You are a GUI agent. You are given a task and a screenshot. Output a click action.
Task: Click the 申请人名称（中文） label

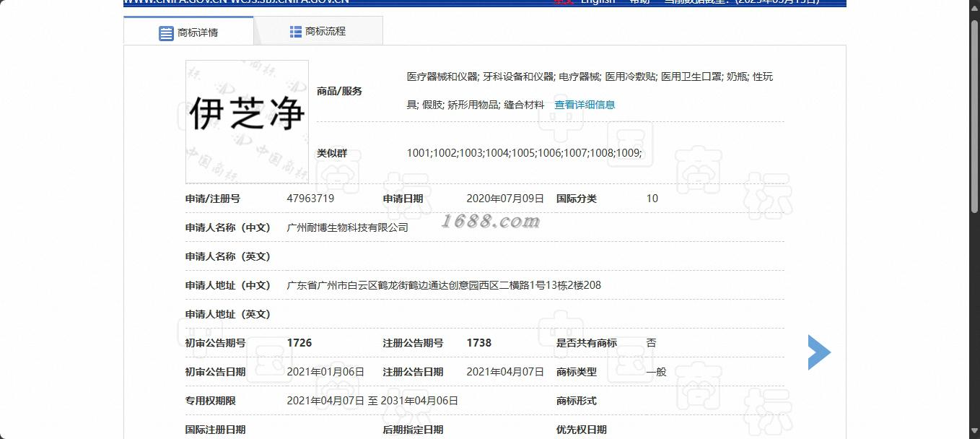[228, 227]
